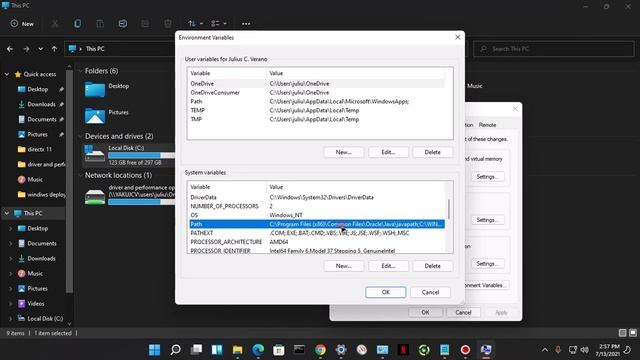Viewport: 640px width, 360px height.
Task: Collapse the Folders (6) group
Action: (80, 71)
